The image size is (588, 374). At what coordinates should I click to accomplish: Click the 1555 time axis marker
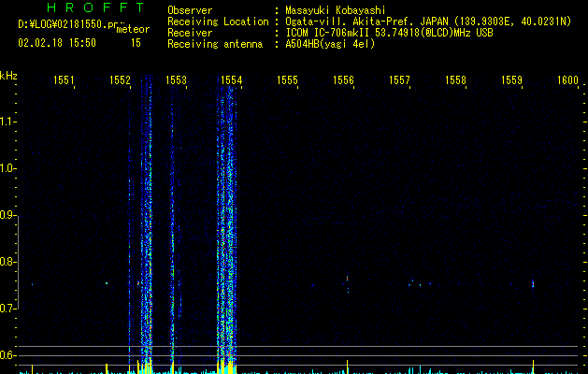tap(287, 80)
